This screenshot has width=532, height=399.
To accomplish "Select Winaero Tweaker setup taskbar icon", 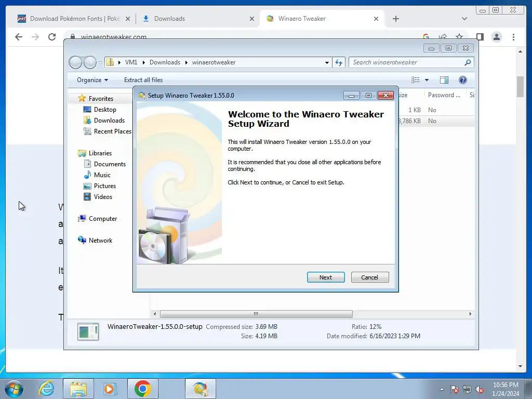I will (200, 389).
